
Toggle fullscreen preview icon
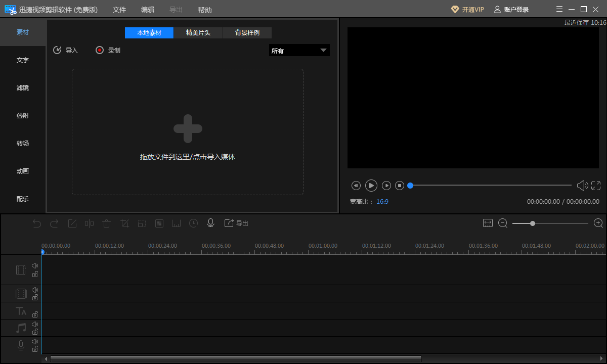596,186
